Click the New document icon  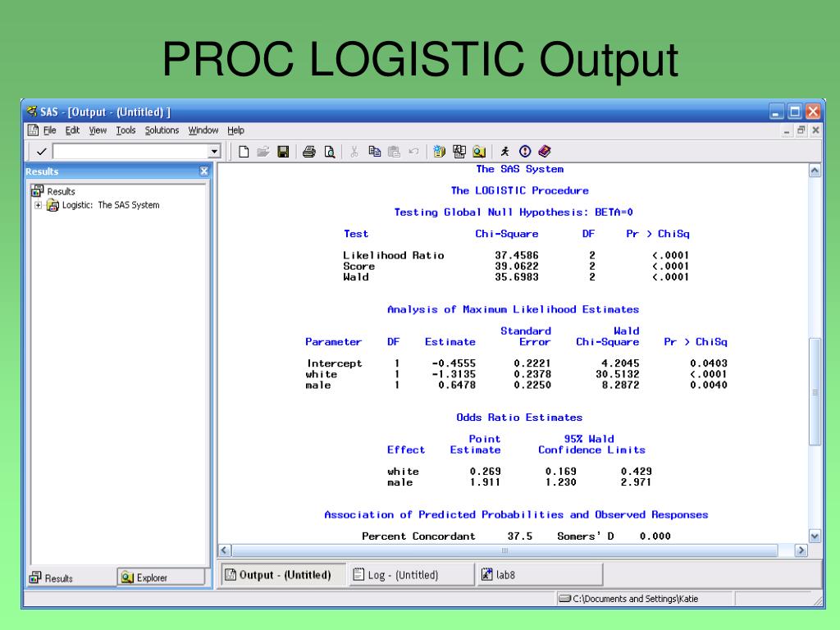[x=244, y=151]
